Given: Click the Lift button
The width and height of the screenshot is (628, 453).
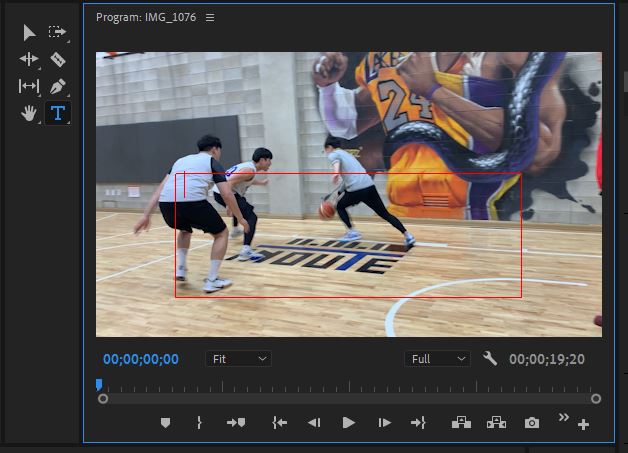Looking at the screenshot, I should tap(461, 423).
